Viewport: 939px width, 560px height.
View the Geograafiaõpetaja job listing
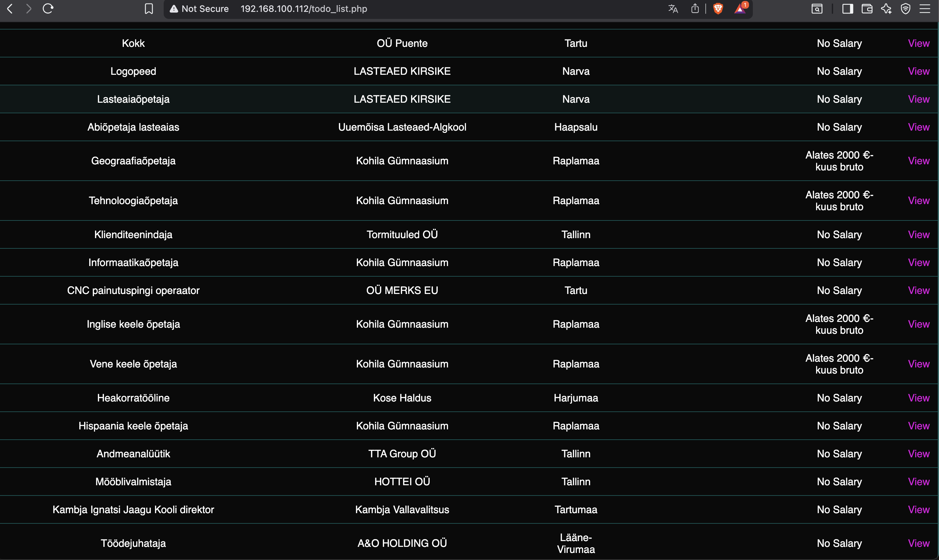(919, 161)
